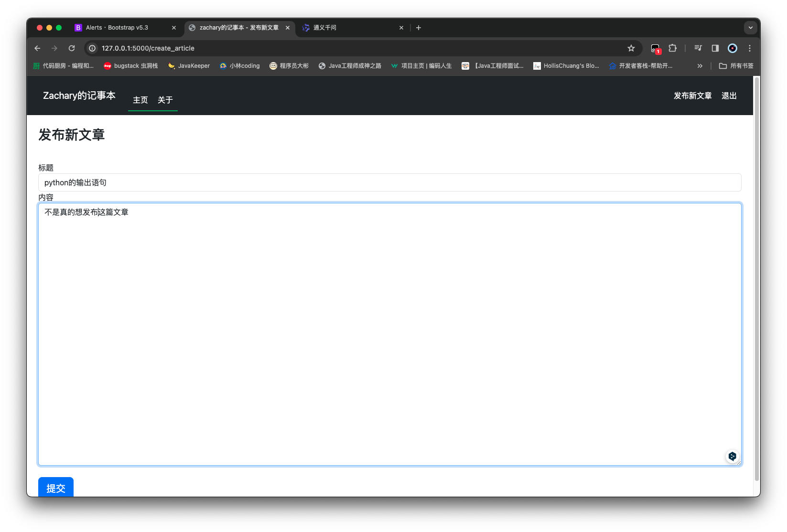Click the 提交 submit button
This screenshot has width=787, height=532.
tap(56, 487)
